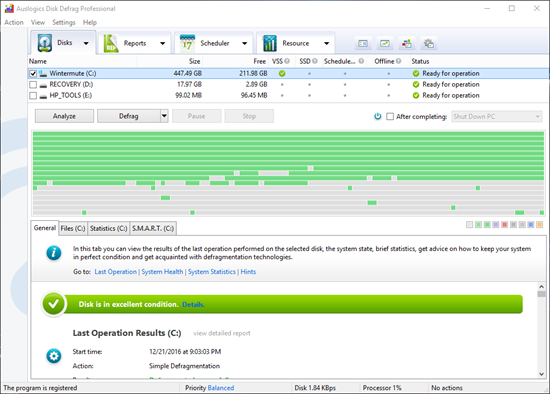Image resolution: width=550 pixels, height=394 pixels.
Task: Click the gear settings toolbar icon
Action: click(429, 44)
